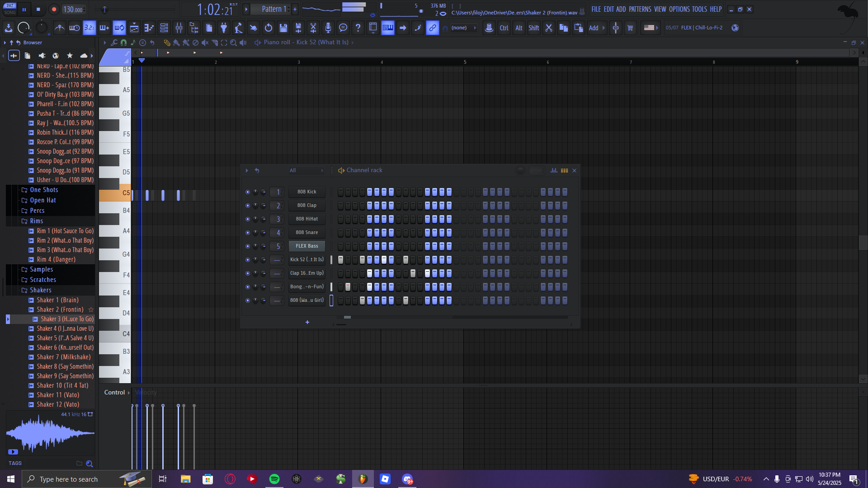Expand the One Shots folder

click(44, 190)
